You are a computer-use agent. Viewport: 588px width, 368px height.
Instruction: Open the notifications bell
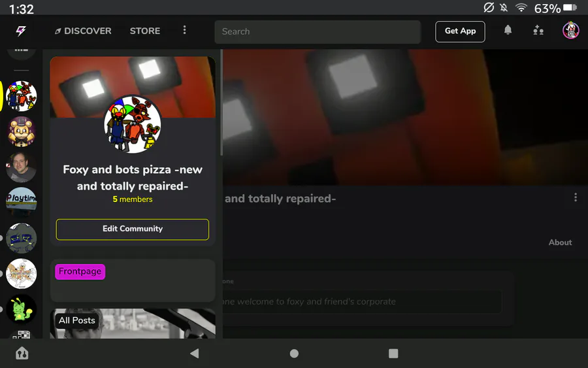tap(508, 30)
